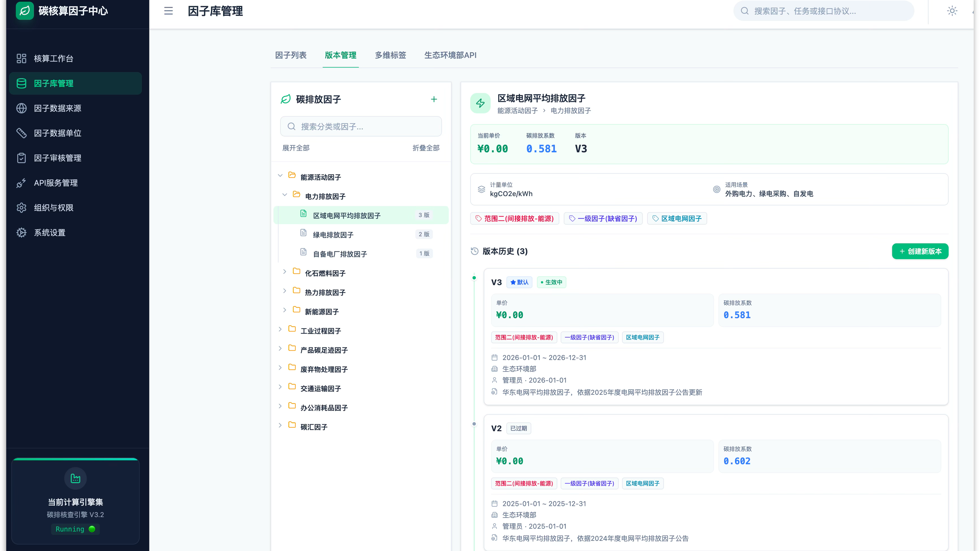Open the 生态环境部API tab

tap(450, 55)
